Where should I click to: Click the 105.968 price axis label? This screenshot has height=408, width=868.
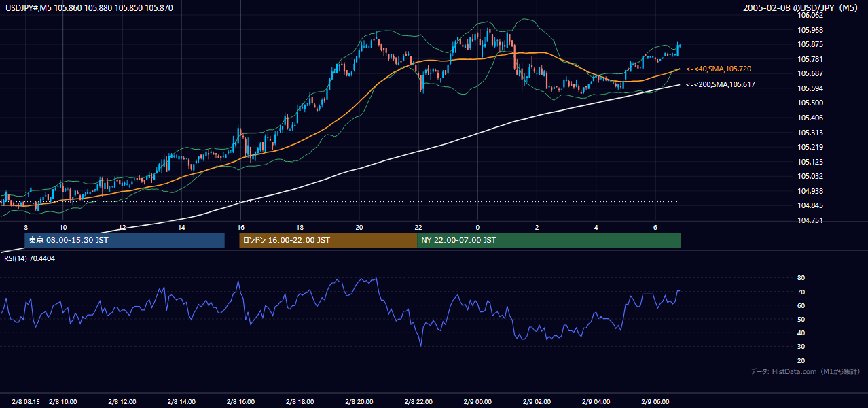tap(810, 30)
